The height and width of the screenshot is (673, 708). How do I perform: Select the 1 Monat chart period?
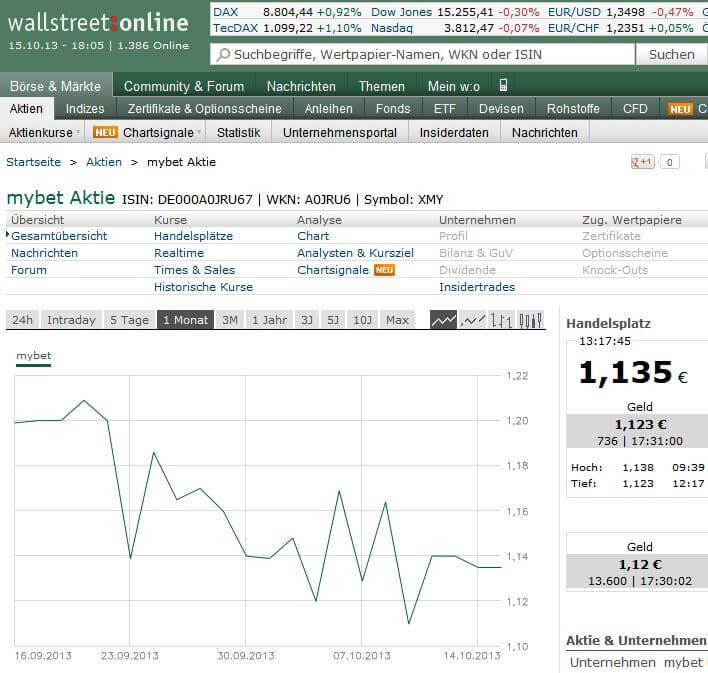click(185, 320)
